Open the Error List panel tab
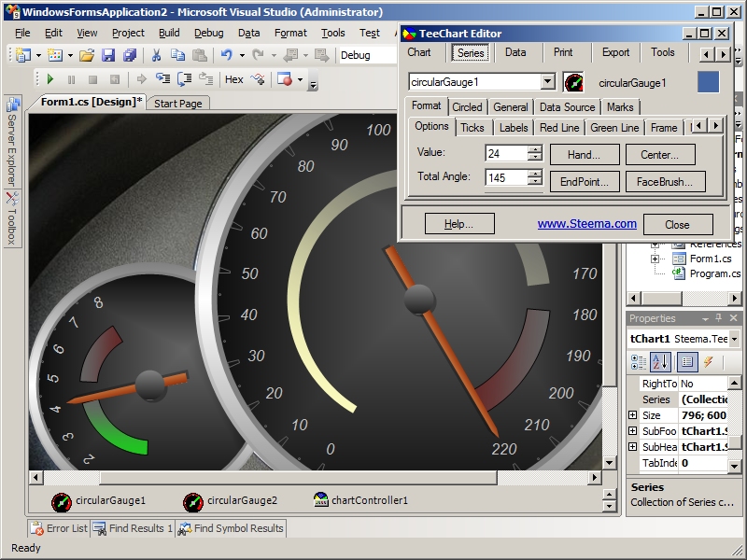Viewport: 747px width, 560px height. (59, 528)
